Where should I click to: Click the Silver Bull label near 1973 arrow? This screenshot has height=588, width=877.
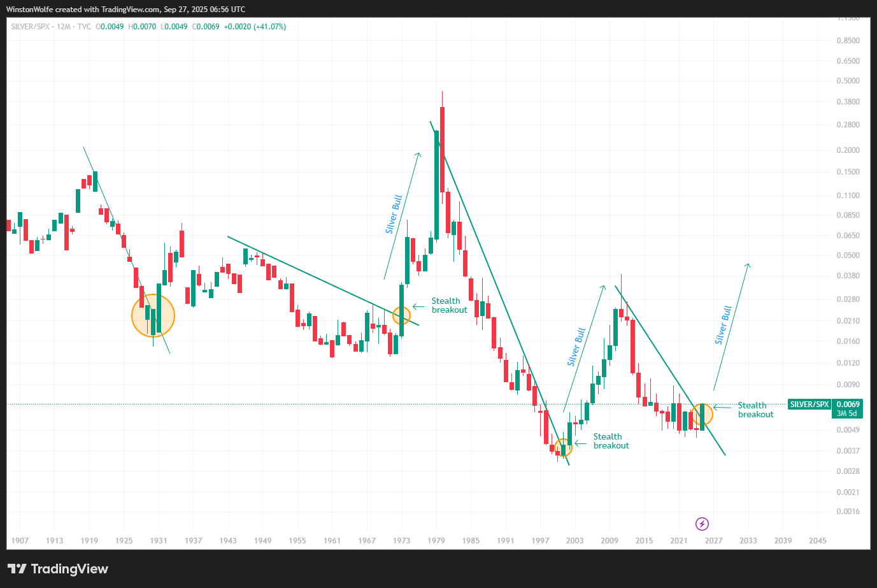tap(394, 214)
